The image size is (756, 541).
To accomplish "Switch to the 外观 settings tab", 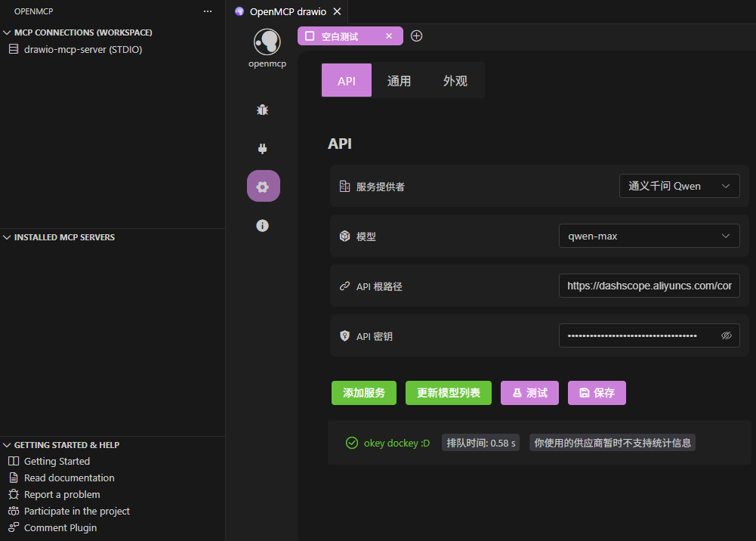I will [x=455, y=81].
